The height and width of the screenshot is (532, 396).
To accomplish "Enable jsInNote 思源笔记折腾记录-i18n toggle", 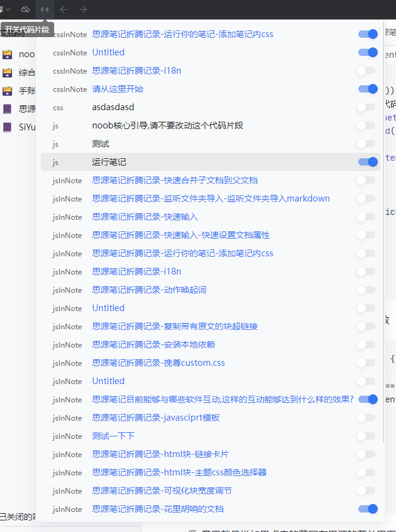I will coord(366,271).
